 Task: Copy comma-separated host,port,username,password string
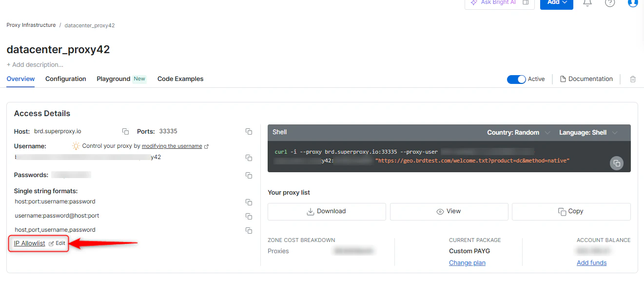pos(249,230)
